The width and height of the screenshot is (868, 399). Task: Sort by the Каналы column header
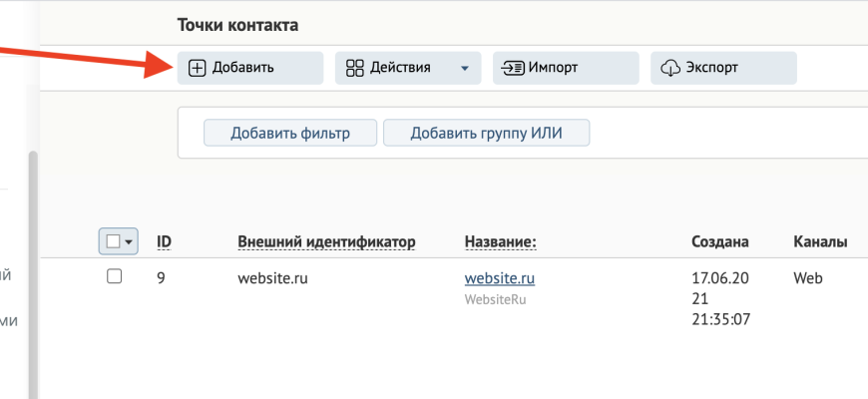[x=819, y=241]
